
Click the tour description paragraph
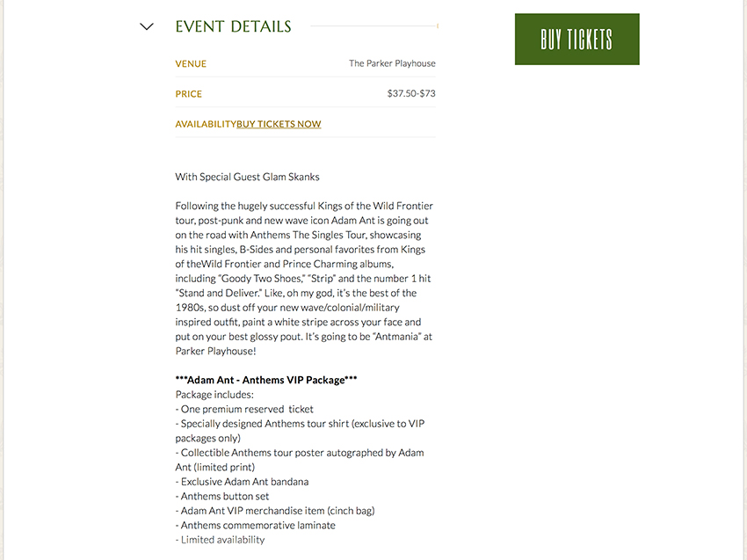pyautogui.click(x=304, y=278)
